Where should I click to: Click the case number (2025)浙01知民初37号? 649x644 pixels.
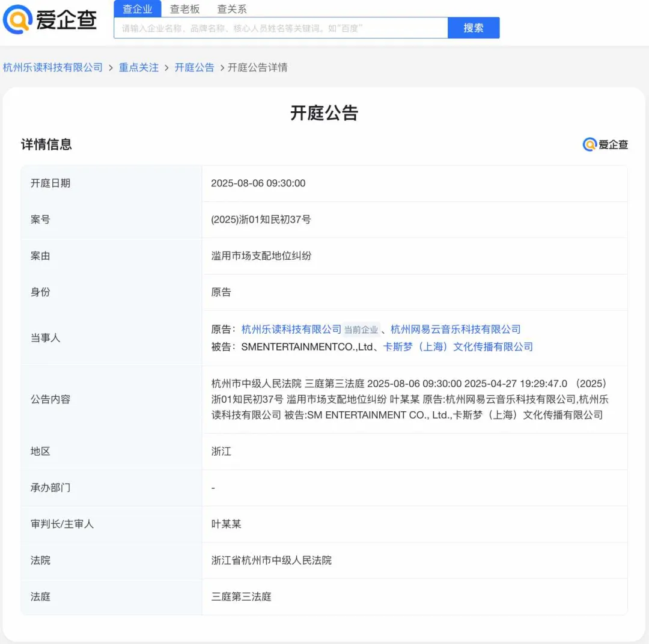coord(261,219)
